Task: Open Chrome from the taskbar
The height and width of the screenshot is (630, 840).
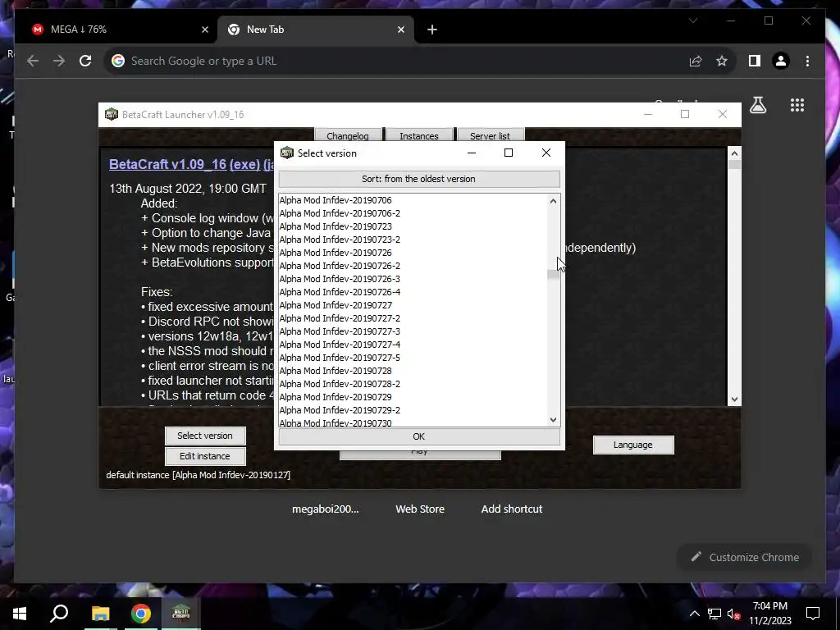Action: [141, 614]
